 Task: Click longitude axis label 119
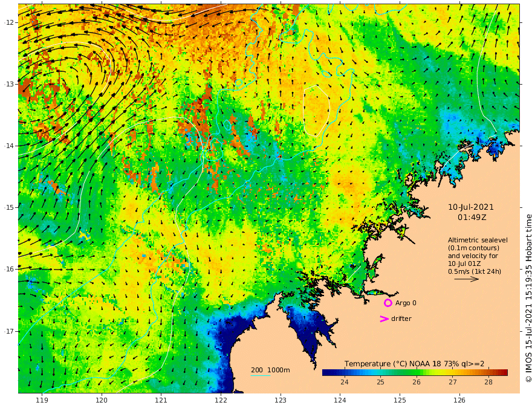(42, 400)
